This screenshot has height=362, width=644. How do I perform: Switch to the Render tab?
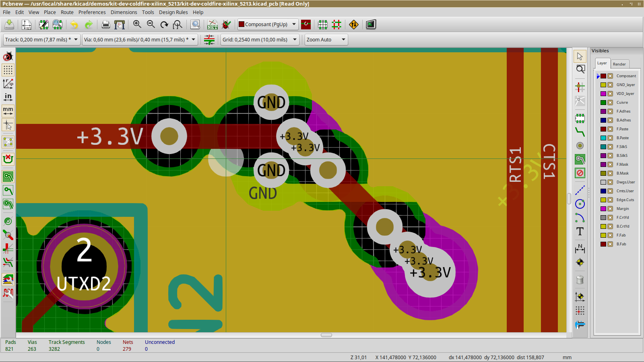(619, 64)
